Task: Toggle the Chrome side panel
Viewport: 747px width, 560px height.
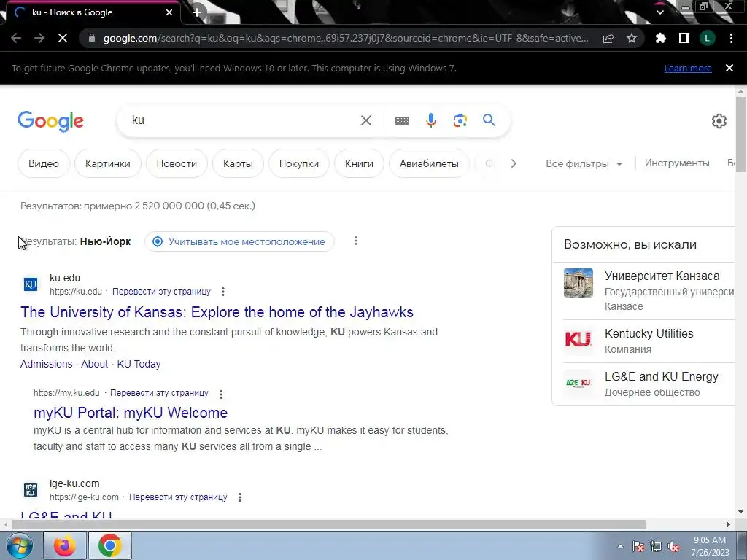Action: (x=684, y=38)
